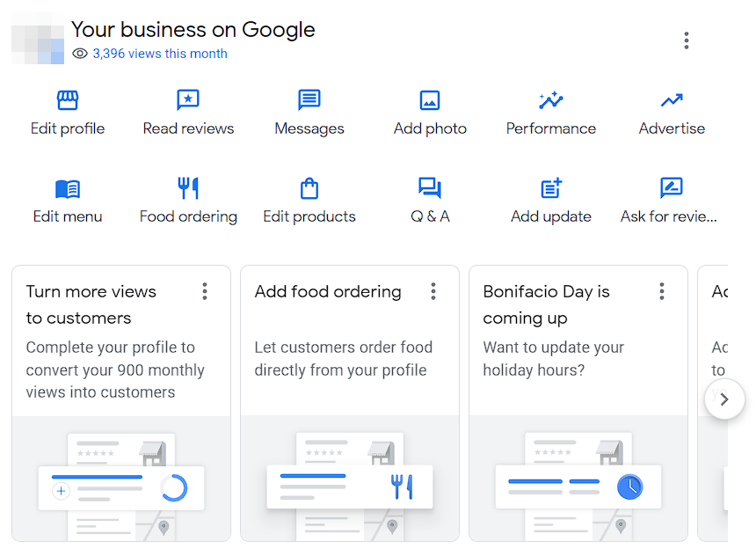Open the Turn more views to customers title
This screenshot has height=556, width=756.
pos(91,305)
